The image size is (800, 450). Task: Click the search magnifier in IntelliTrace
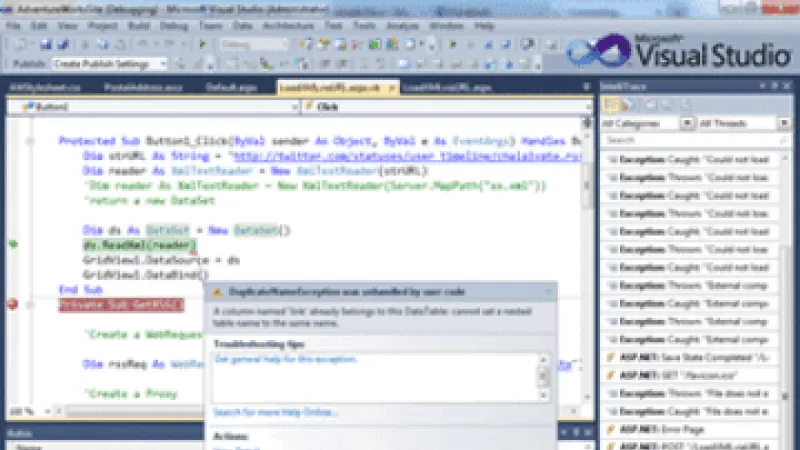[783, 140]
